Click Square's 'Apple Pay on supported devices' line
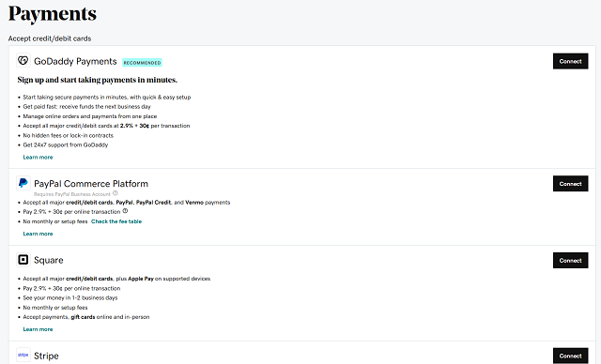 (116, 279)
